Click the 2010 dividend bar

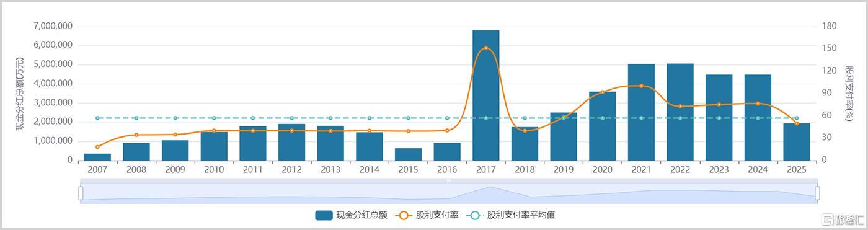point(214,146)
